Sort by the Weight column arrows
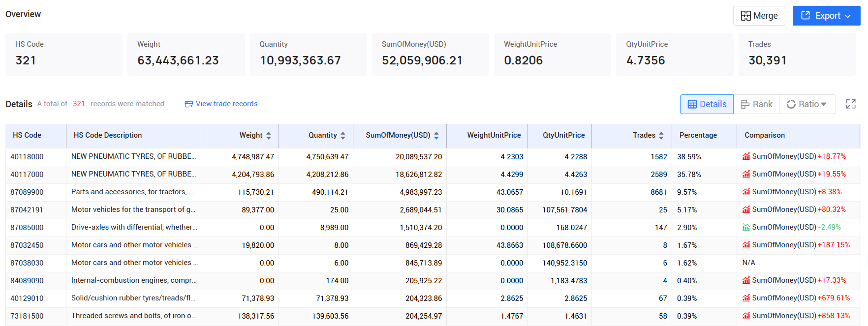This screenshot has width=868, height=326. [x=269, y=136]
